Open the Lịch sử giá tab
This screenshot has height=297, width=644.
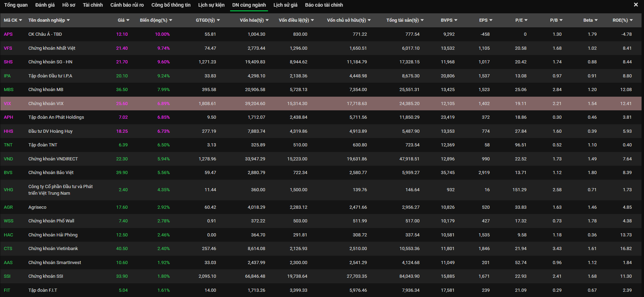pyautogui.click(x=286, y=5)
